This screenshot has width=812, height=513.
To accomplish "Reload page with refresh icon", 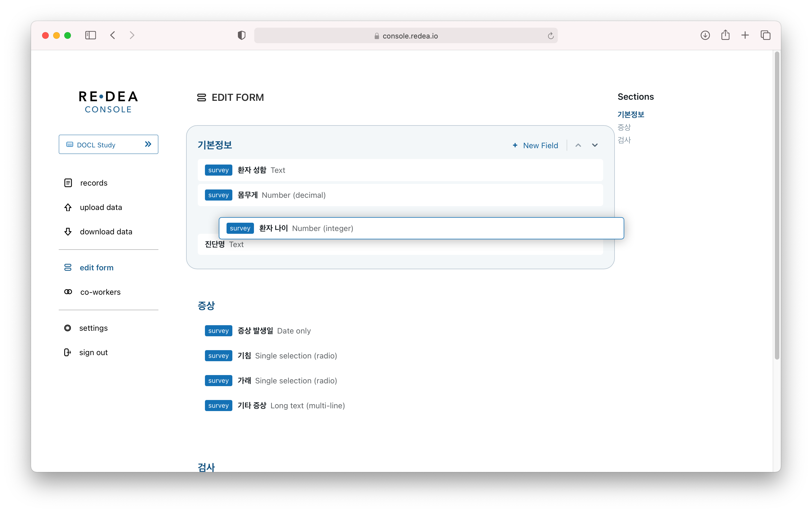I will pos(550,36).
